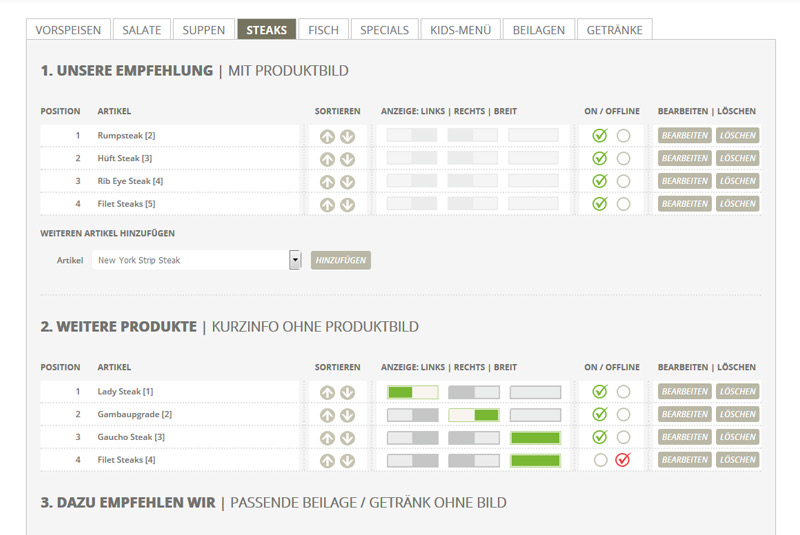Click BEARBEITEN for Gaucho Steak [3]
The width and height of the screenshot is (800, 535).
click(x=685, y=437)
